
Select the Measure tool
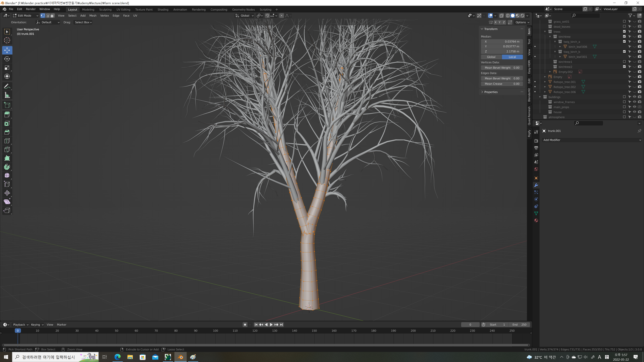[7, 95]
